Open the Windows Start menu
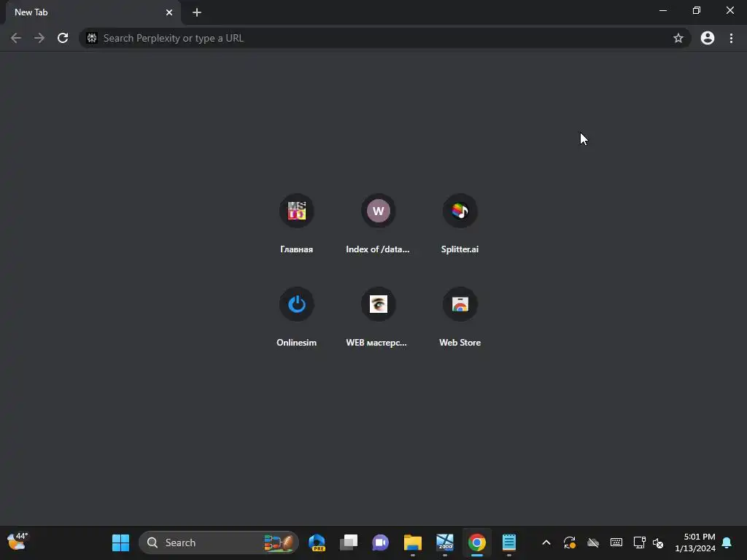 (x=120, y=542)
